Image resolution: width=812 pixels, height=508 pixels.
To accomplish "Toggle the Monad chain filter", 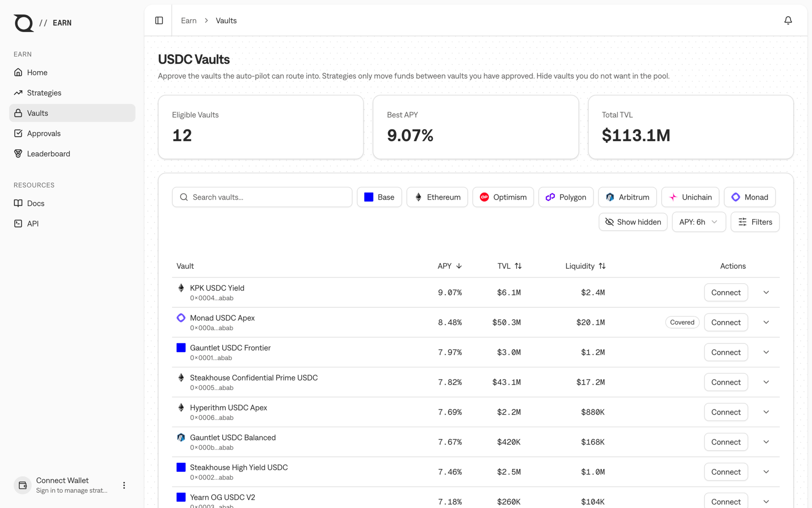I will (750, 197).
